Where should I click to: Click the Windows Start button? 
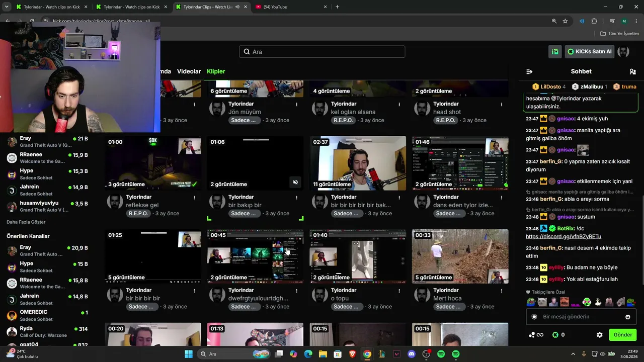[189, 354]
